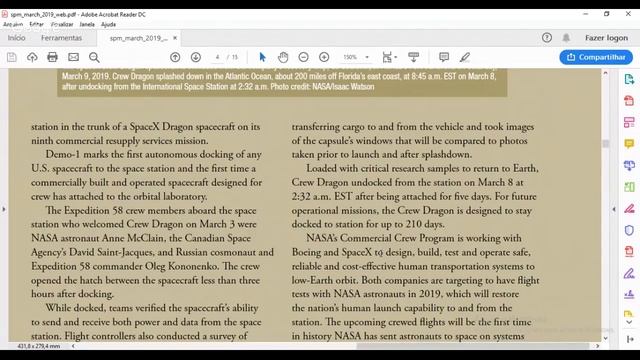Click the text "NASA's Commercial Crew Program"
The image size is (640, 360).
coord(380,238)
